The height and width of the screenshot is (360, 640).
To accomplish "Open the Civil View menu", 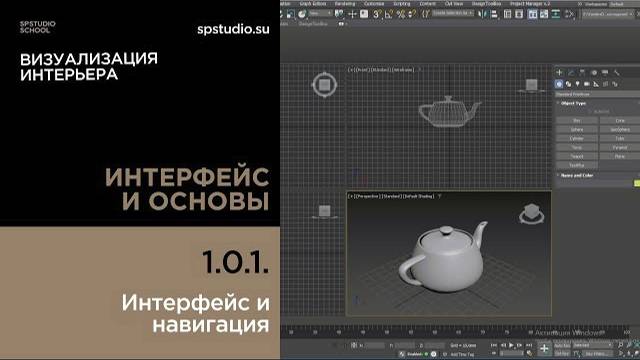I will point(454,4).
